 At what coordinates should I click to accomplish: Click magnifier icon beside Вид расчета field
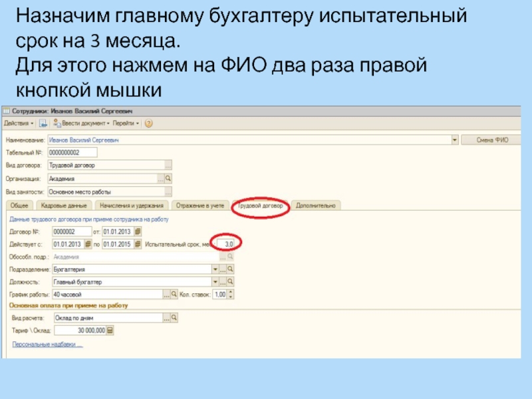[175, 318]
